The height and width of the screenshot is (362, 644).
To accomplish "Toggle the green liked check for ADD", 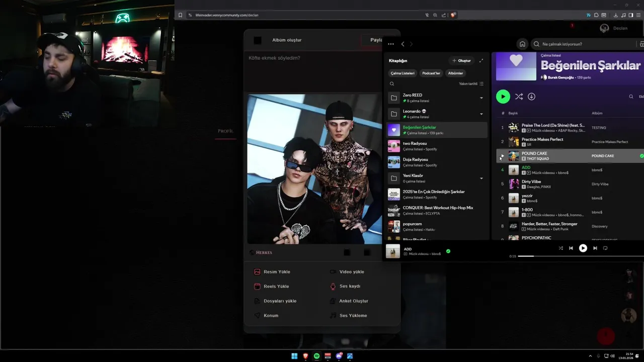I will click(448, 251).
